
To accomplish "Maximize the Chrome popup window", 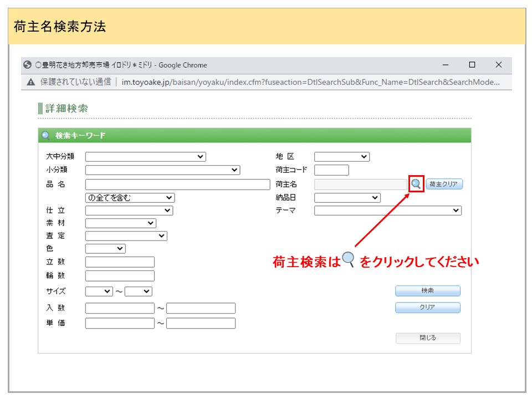I will coord(472,65).
